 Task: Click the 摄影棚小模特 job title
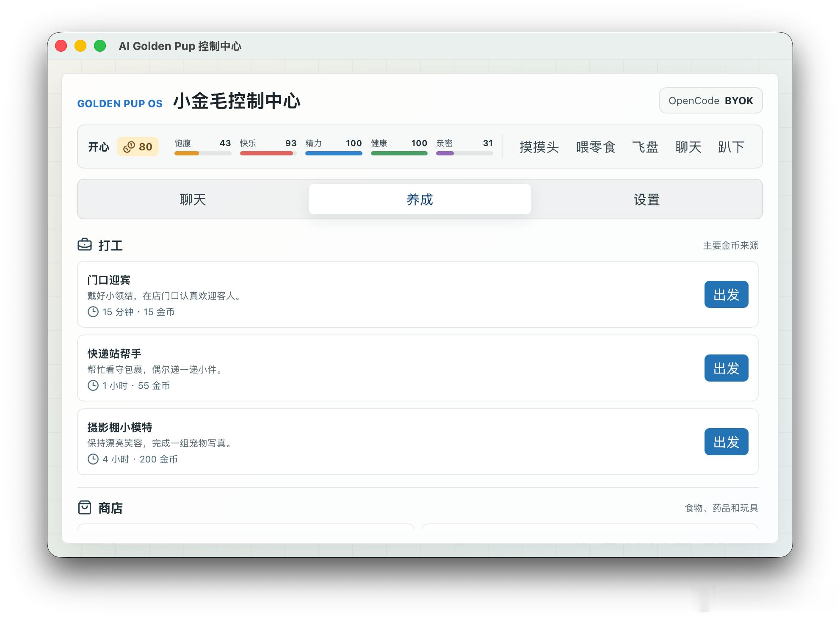120,427
